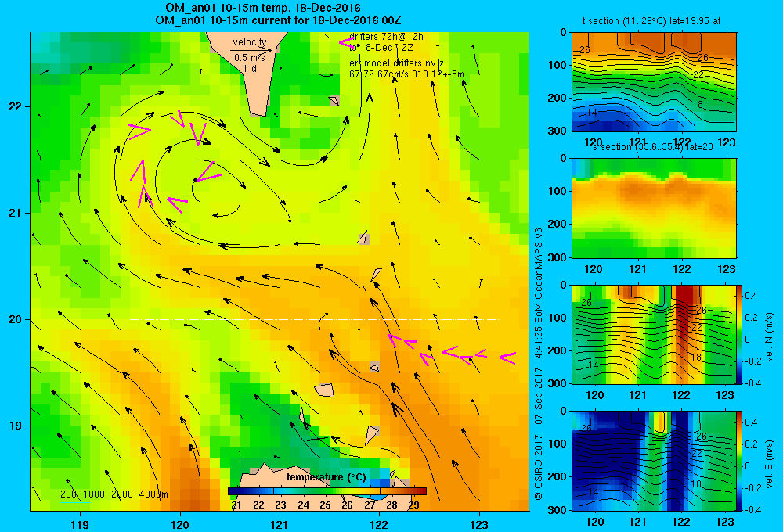Image resolution: width=783 pixels, height=532 pixels.
Task: Click the temperature colorbar on the map
Action: click(x=327, y=491)
